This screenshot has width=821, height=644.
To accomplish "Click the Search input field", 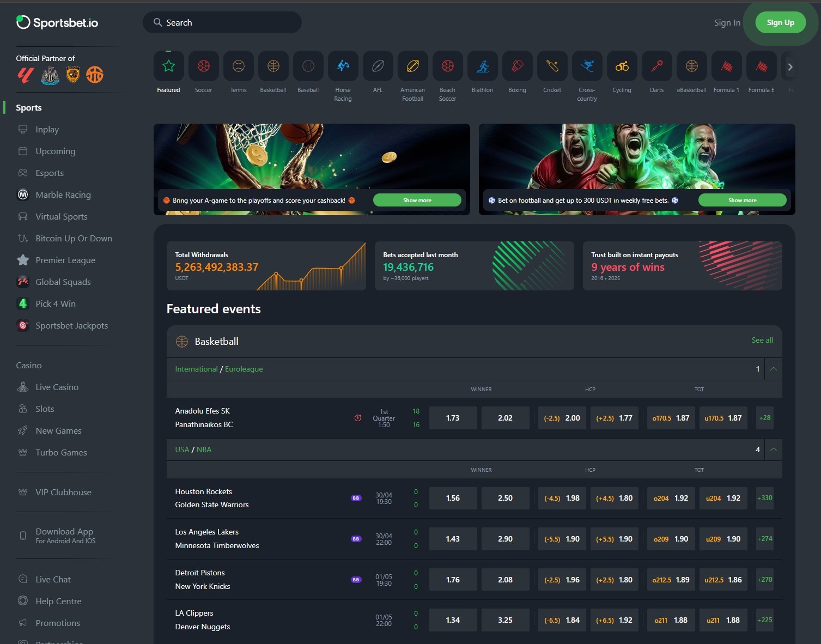I will click(x=222, y=22).
